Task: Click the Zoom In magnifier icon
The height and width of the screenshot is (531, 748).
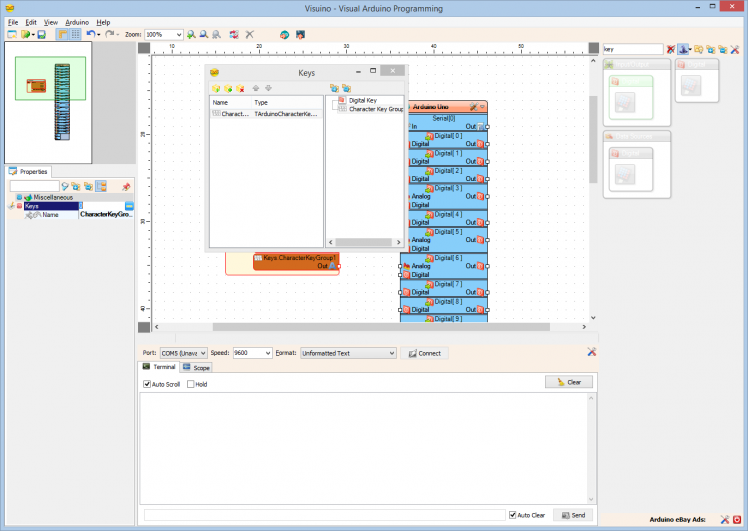Action: (191, 34)
